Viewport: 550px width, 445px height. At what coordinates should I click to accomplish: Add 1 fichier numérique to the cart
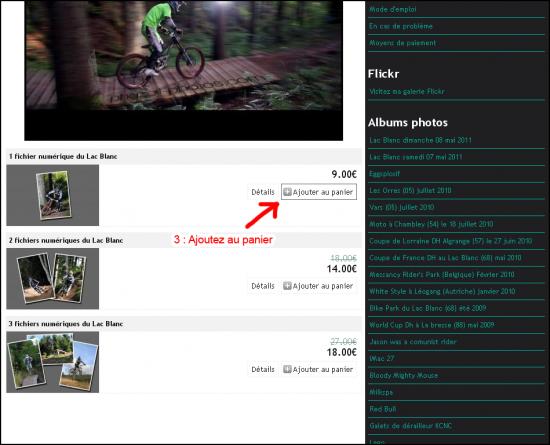(319, 192)
